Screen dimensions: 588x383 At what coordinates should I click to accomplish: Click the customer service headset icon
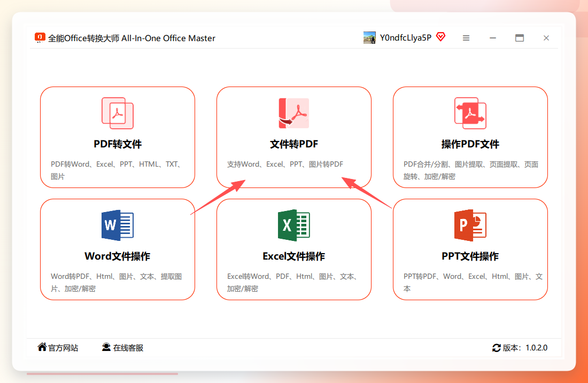106,347
